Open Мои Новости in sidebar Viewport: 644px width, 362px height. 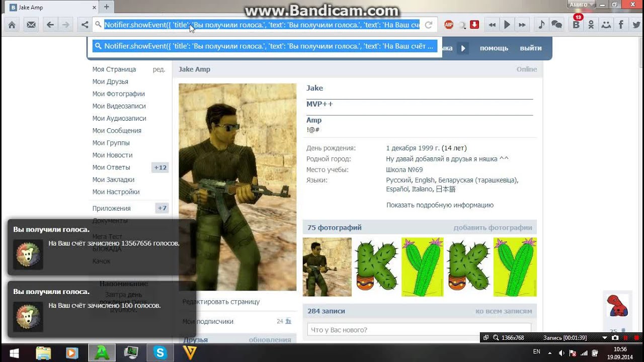[x=113, y=155]
